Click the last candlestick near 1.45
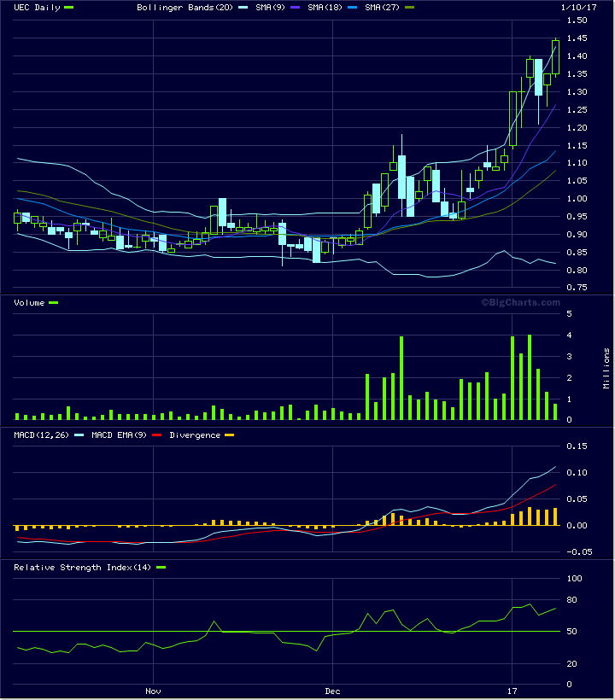 (x=555, y=57)
